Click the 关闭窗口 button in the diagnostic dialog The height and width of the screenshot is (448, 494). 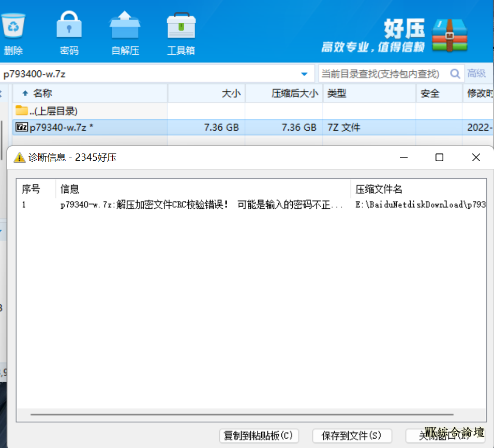click(x=445, y=436)
